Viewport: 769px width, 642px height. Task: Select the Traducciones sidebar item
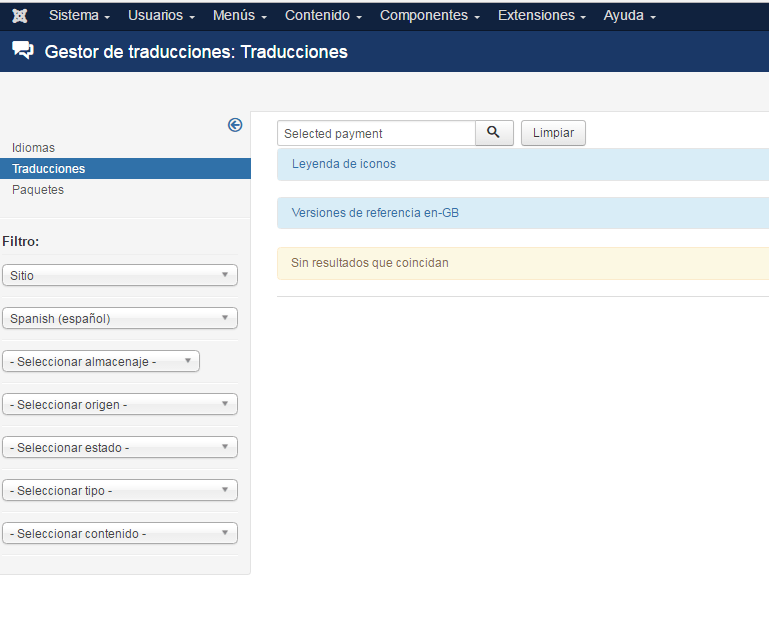pyautogui.click(x=125, y=168)
